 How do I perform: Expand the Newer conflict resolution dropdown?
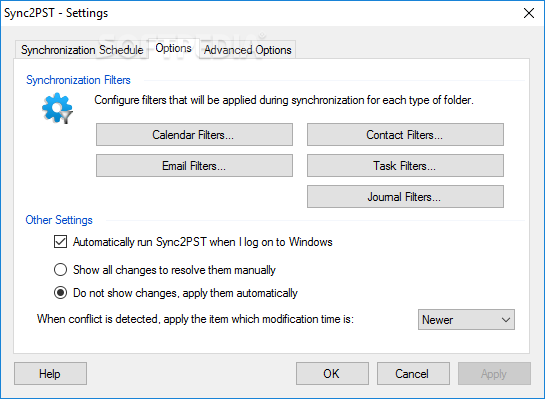tap(466, 320)
